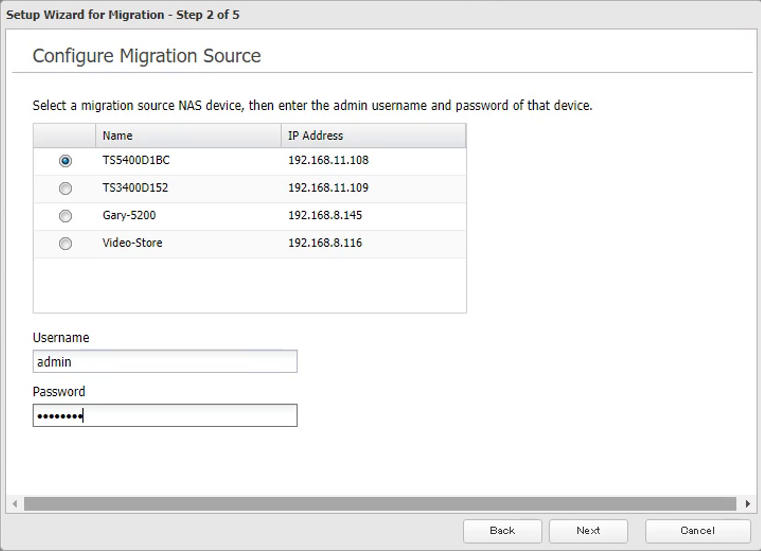Click the horizontal scrollbar left arrow
761x551 pixels.
click(14, 504)
